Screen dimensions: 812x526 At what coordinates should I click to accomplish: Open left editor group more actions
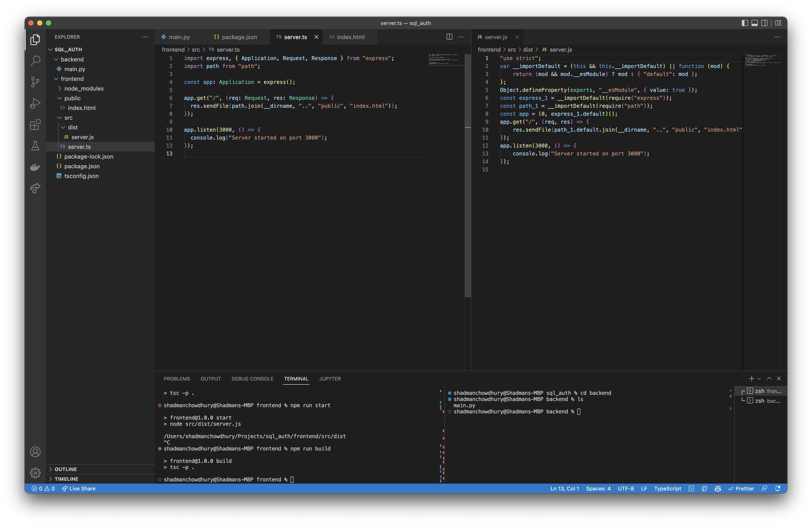pos(461,37)
